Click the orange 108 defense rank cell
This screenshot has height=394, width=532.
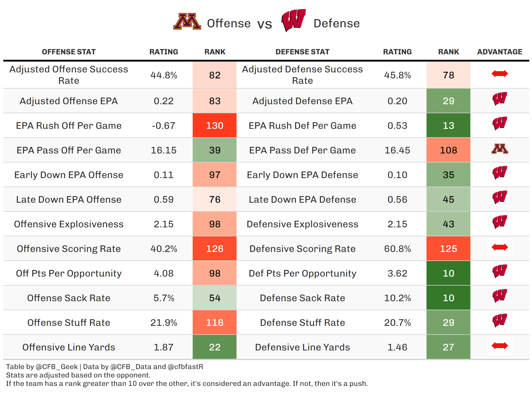coord(448,150)
